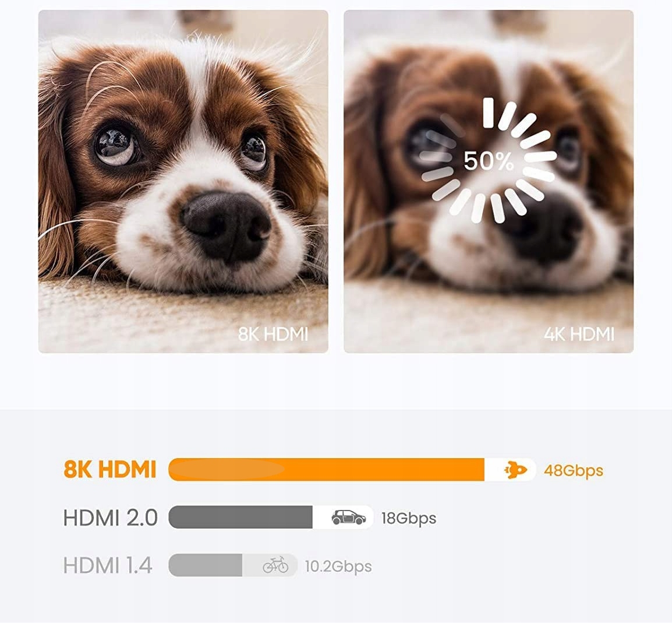Click the 48Gbps speed text

pyautogui.click(x=574, y=471)
